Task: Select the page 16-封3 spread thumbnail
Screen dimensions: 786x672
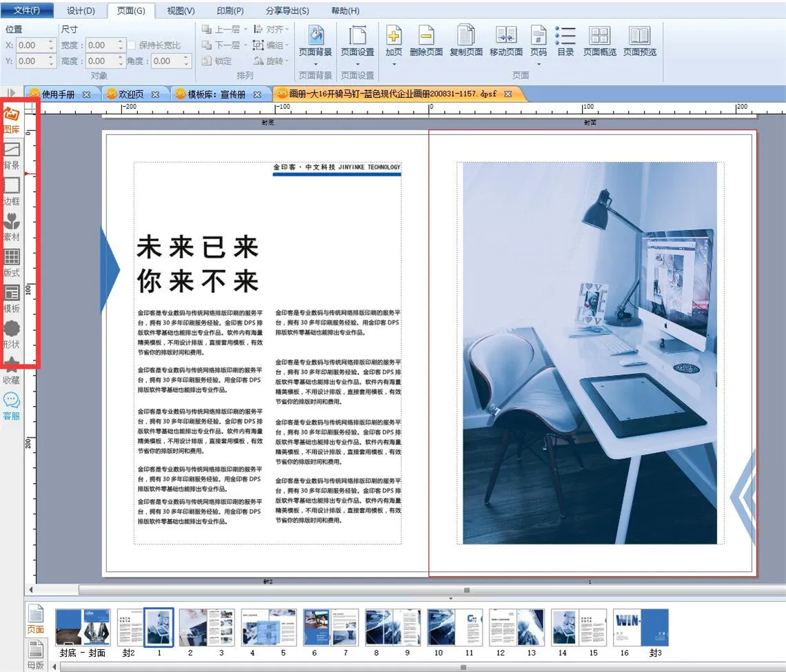Action: (x=641, y=627)
